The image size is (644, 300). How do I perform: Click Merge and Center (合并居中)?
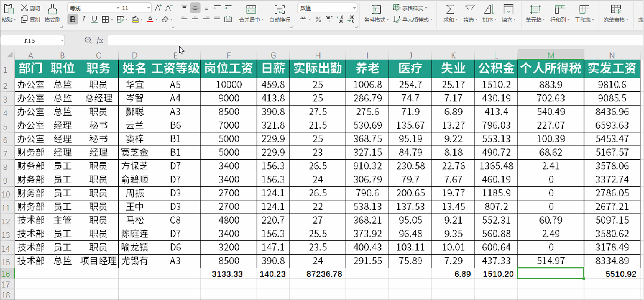coord(251,14)
